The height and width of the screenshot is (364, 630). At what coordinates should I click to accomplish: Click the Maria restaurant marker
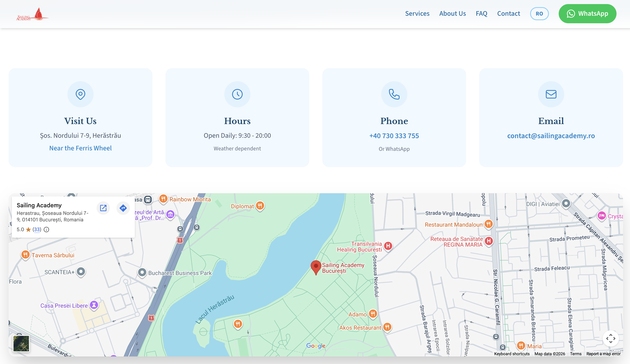pos(521,346)
